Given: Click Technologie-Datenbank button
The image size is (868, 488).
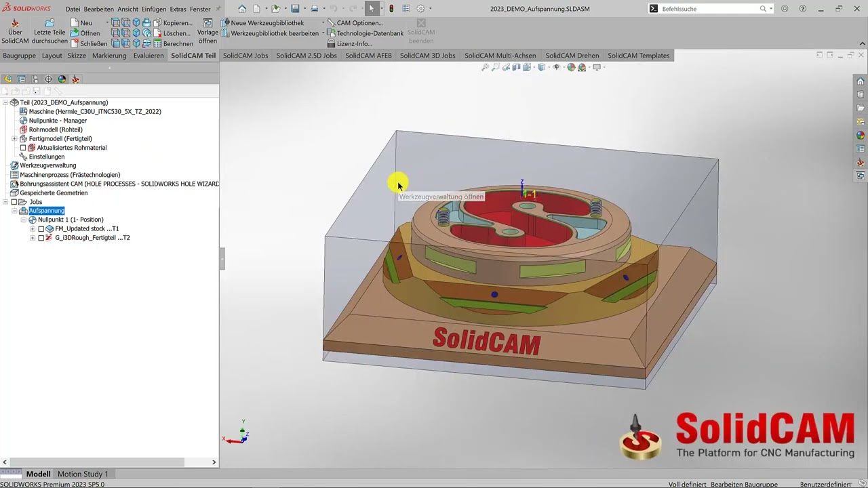Looking at the screenshot, I should click(366, 33).
